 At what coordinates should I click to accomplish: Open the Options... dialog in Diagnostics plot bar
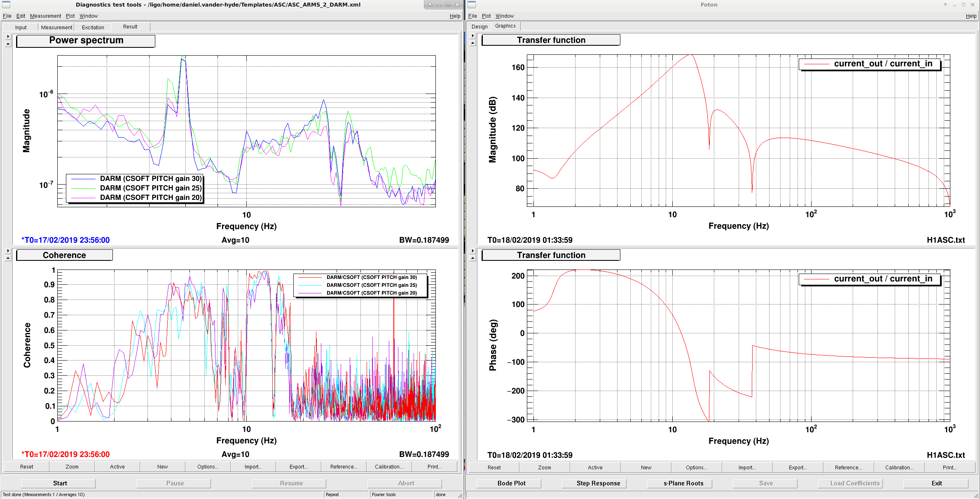(x=208, y=466)
